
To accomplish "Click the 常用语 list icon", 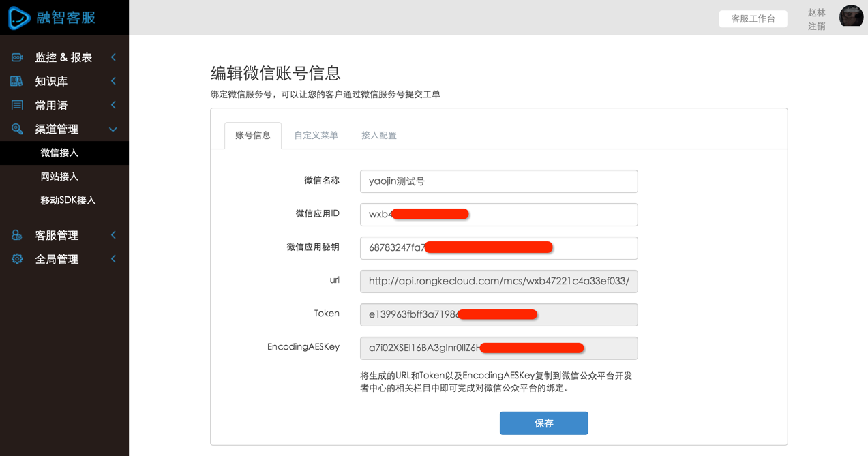I will [17, 106].
